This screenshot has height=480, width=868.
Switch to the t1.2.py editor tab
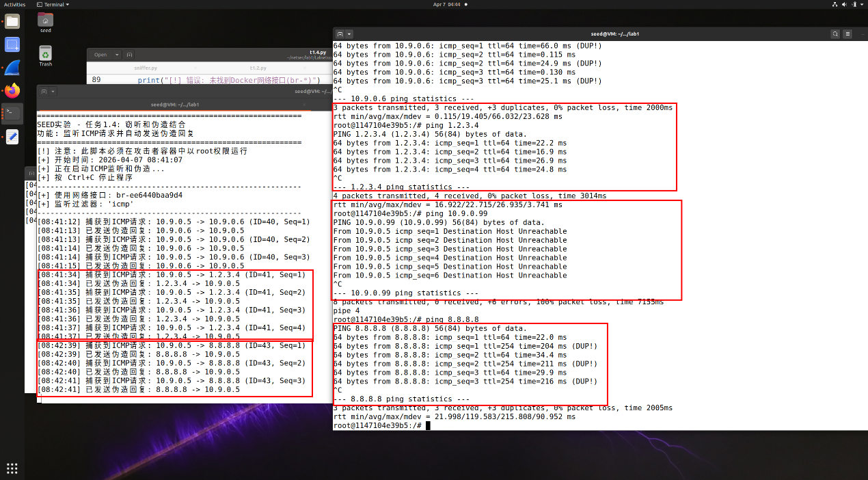[x=258, y=68]
